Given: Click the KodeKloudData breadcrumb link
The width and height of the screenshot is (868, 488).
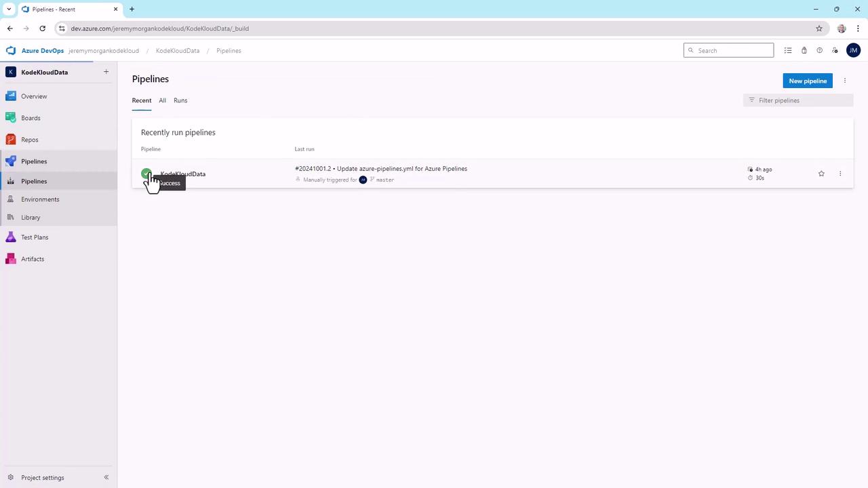Looking at the screenshot, I should [x=178, y=51].
